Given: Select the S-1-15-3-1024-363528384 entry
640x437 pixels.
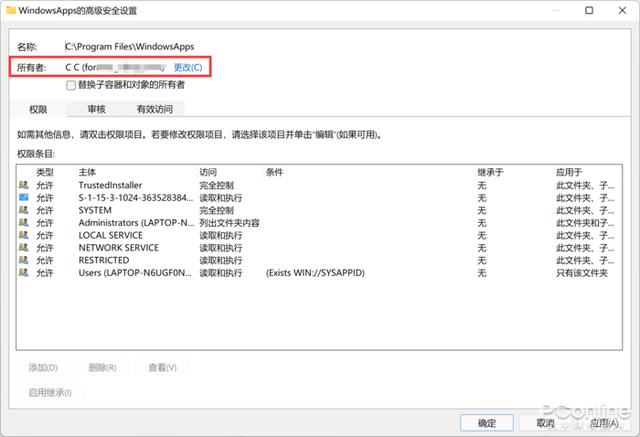Looking at the screenshot, I should pos(319,198).
